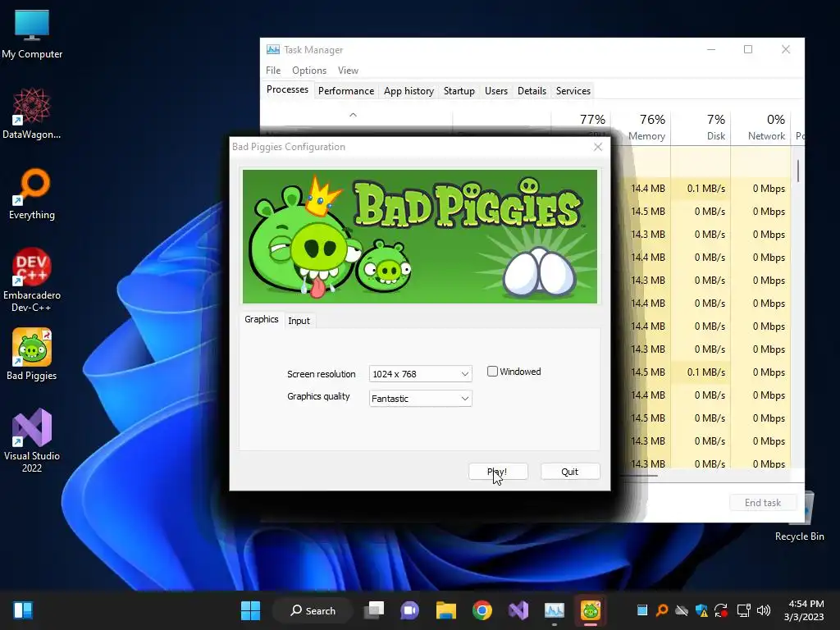Open the volume speaker tray icon
This screenshot has height=630, width=840.
point(764,610)
